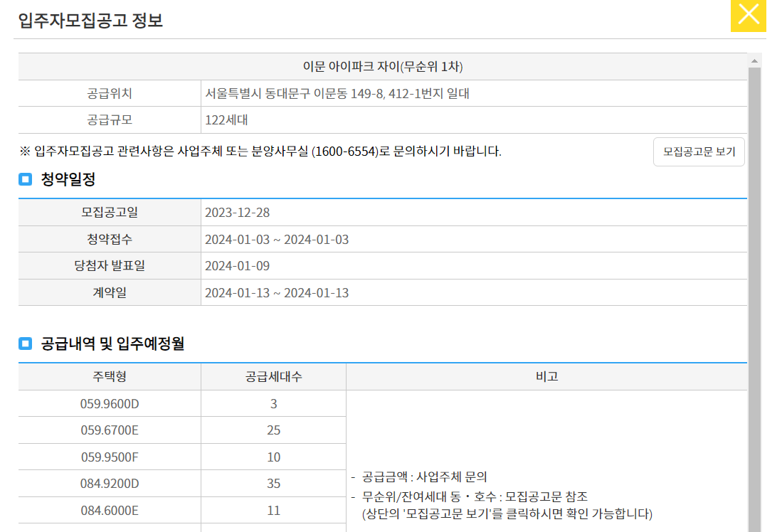
Task: Click the blue square icon beside 공급내역 및 입주예정월
Action: point(26,344)
